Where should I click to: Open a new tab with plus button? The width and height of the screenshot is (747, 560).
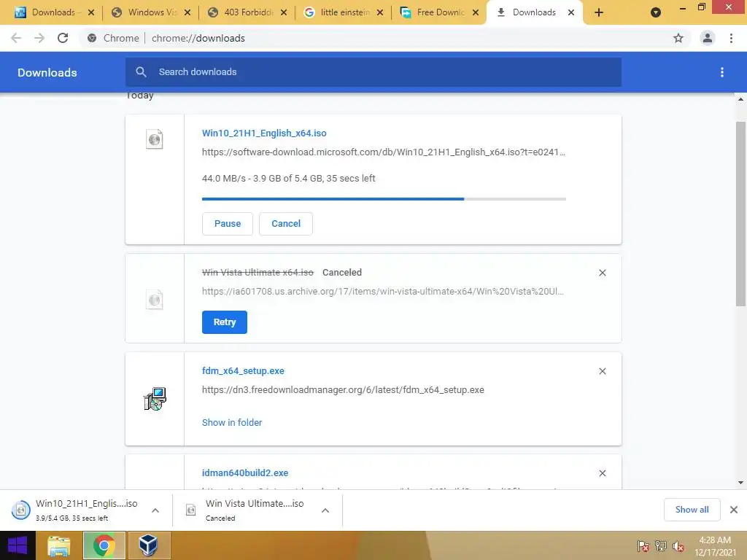599,12
